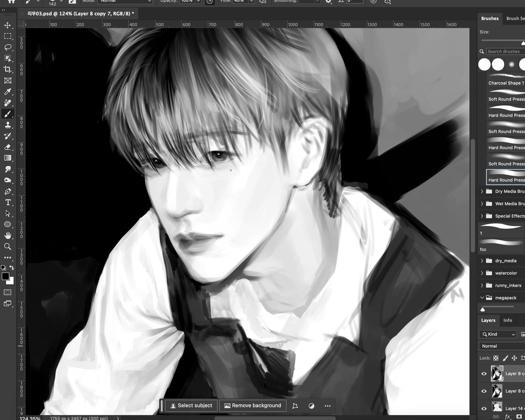Toggle lock image pixels brush icon
The image size is (525, 420).
tap(505, 358)
